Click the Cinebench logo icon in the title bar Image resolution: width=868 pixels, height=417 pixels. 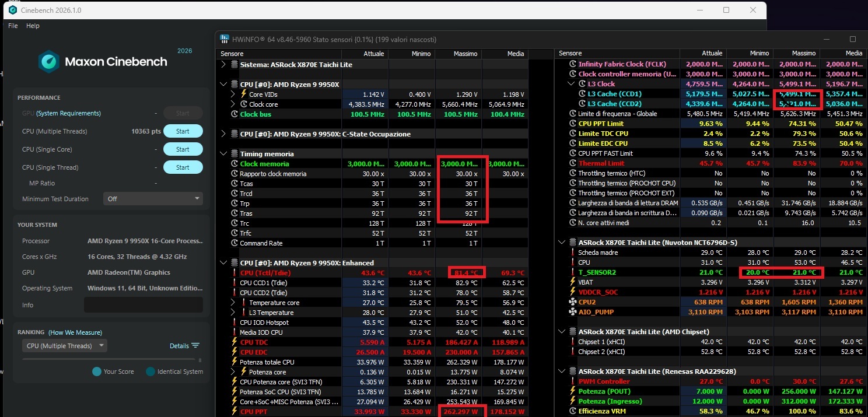(12, 10)
